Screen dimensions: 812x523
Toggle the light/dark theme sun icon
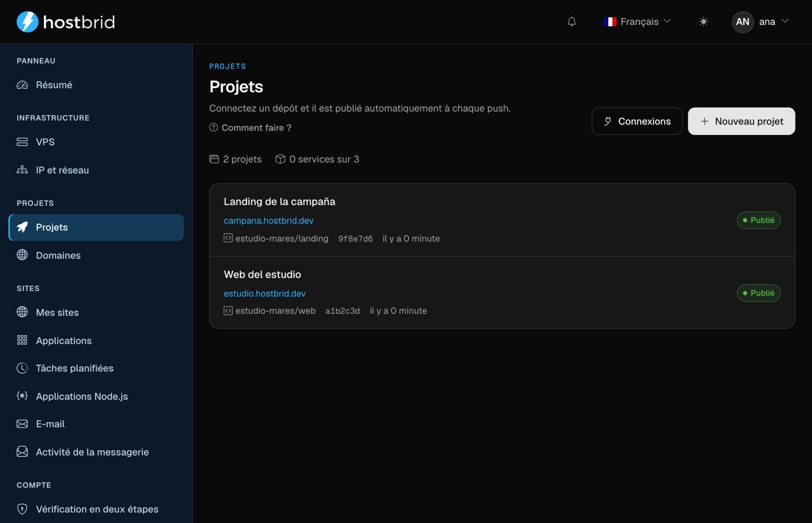[703, 22]
